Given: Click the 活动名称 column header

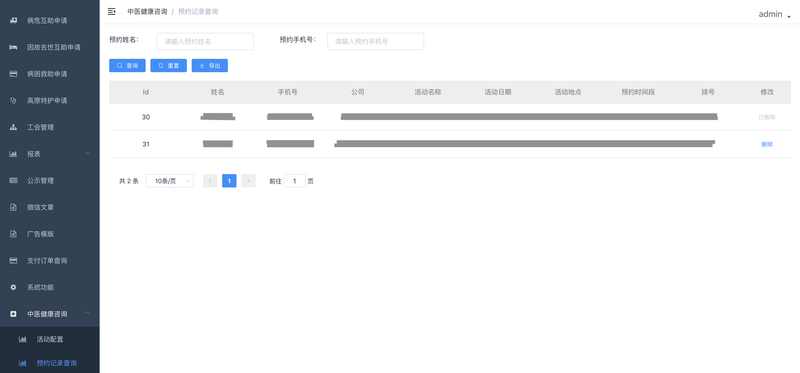Looking at the screenshot, I should click(428, 92).
